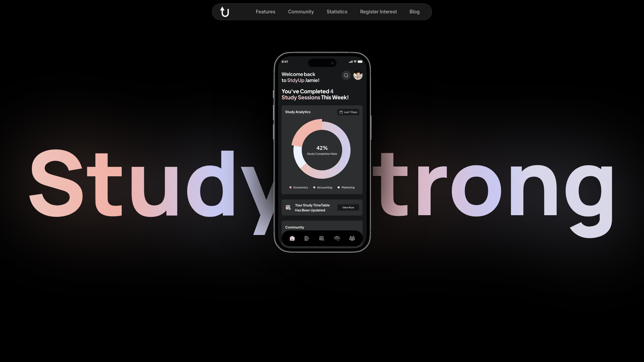
Task: Open the user profile avatar icon
Action: pyautogui.click(x=358, y=75)
